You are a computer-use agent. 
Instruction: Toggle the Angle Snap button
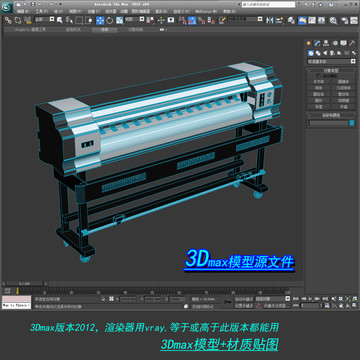pos(192,20)
